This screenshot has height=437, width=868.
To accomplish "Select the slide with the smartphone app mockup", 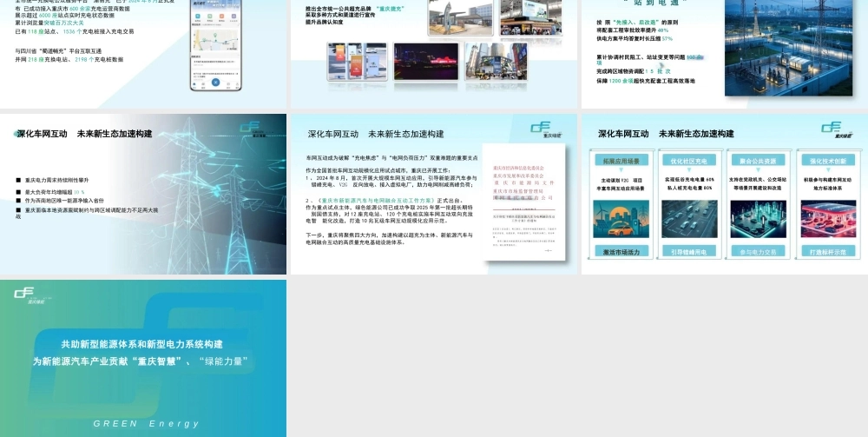I will pos(143,54).
